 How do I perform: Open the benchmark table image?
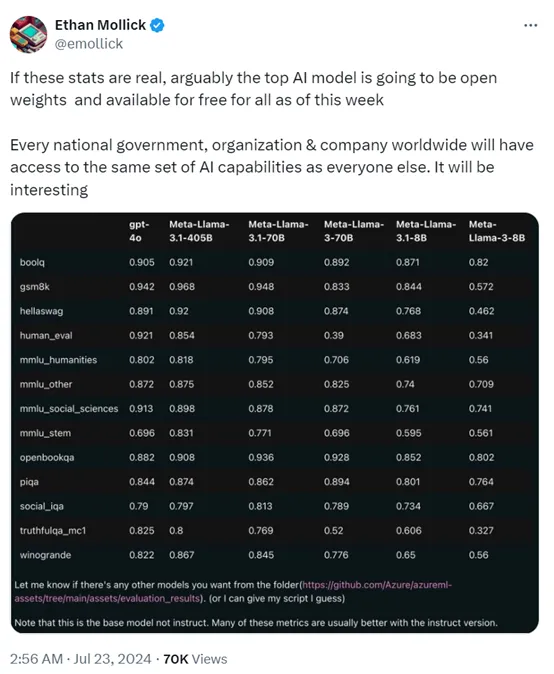coord(275,423)
